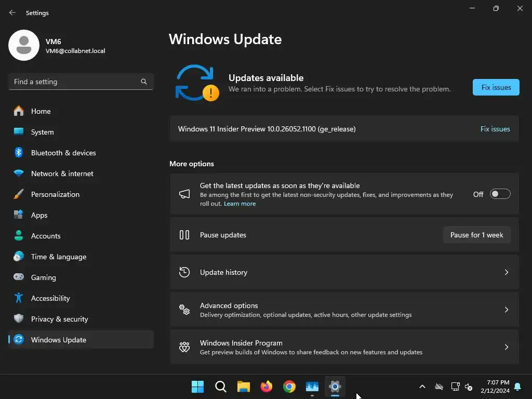Image resolution: width=532 pixels, height=399 pixels.
Task: Open Bluetooth & devices settings
Action: coord(81,152)
